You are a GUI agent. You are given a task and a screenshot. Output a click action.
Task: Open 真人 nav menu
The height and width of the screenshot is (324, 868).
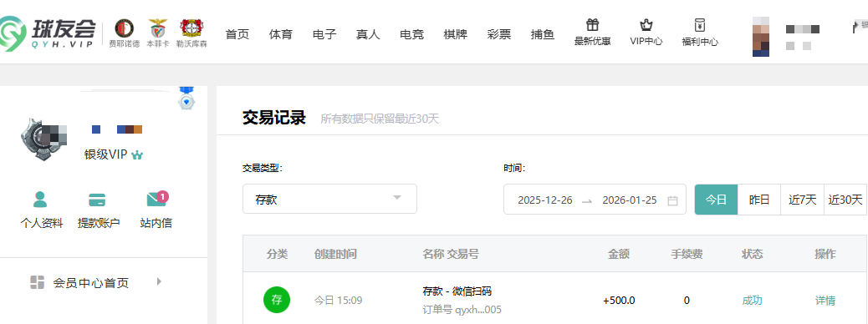click(x=368, y=34)
